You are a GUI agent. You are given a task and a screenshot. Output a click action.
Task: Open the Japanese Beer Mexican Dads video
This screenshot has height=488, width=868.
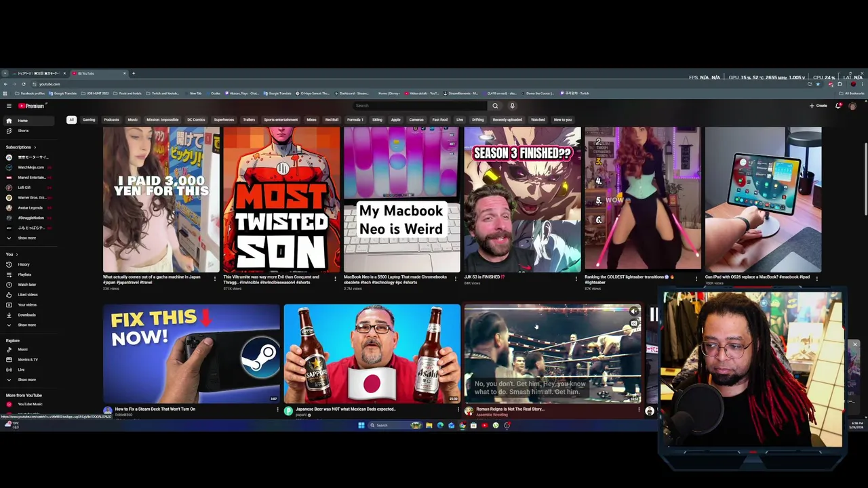pos(372,354)
